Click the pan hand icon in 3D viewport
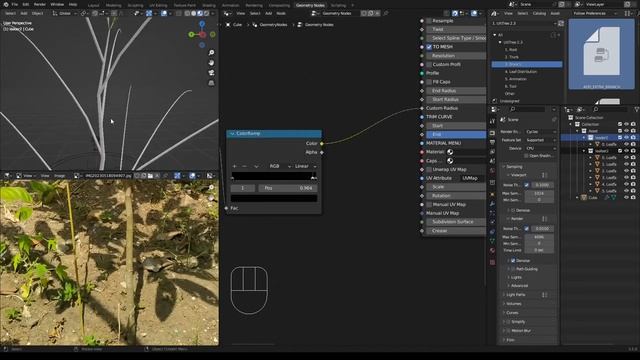 [x=211, y=63]
